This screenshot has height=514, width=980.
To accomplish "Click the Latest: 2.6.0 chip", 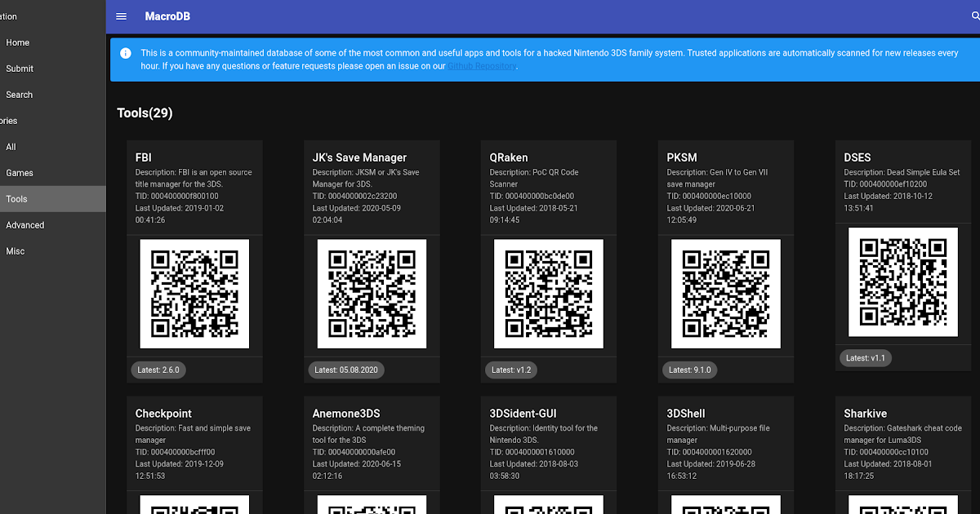I will [158, 370].
